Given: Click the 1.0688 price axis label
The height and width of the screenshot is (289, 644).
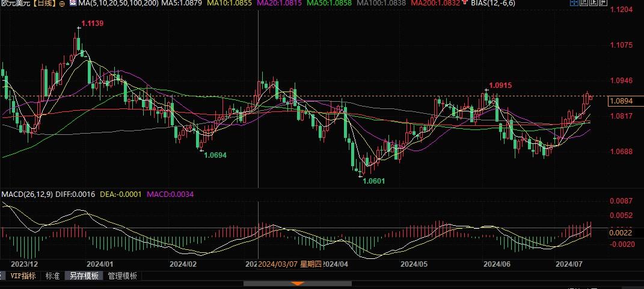Looking at the screenshot, I should coord(621,151).
